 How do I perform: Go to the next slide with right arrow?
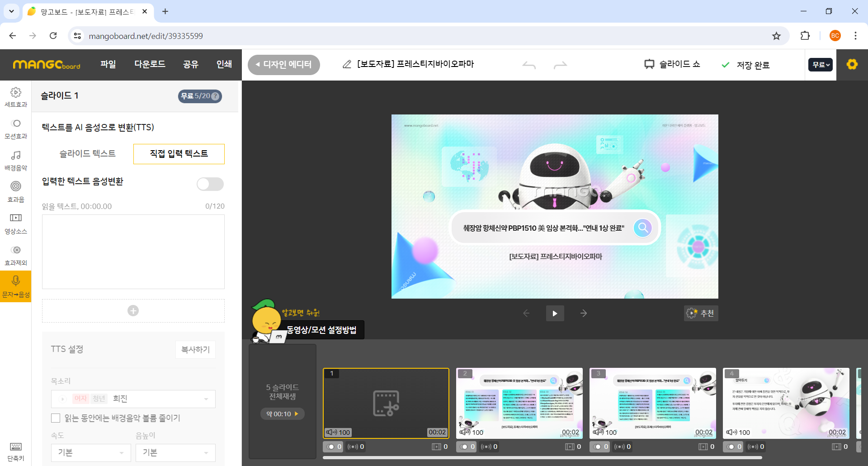(584, 313)
